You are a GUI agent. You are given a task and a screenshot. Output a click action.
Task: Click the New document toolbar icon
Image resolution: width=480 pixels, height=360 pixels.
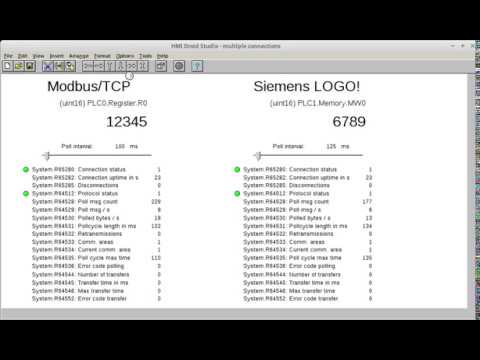pos(8,66)
